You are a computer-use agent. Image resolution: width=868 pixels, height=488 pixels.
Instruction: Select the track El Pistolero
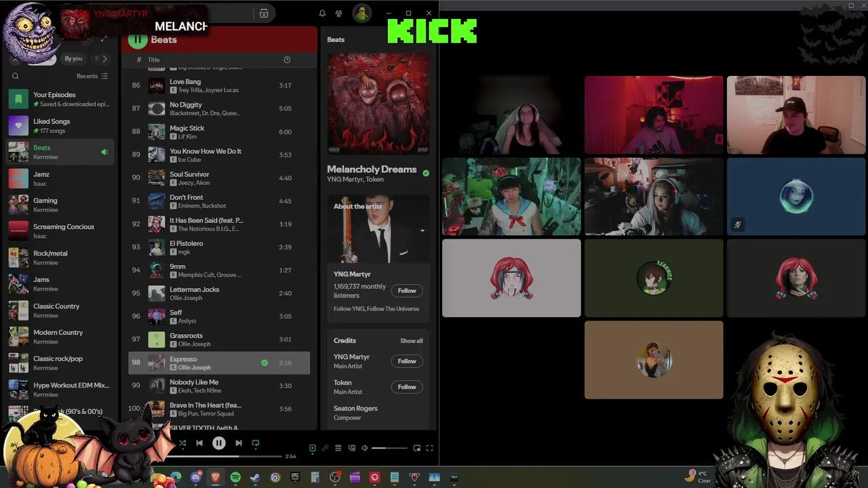click(x=219, y=247)
